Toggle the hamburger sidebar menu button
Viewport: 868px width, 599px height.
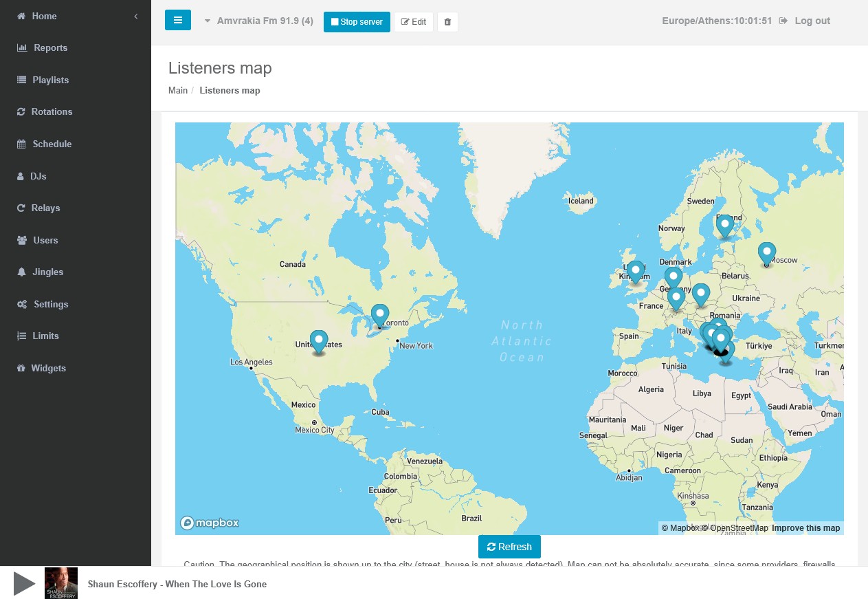point(178,21)
